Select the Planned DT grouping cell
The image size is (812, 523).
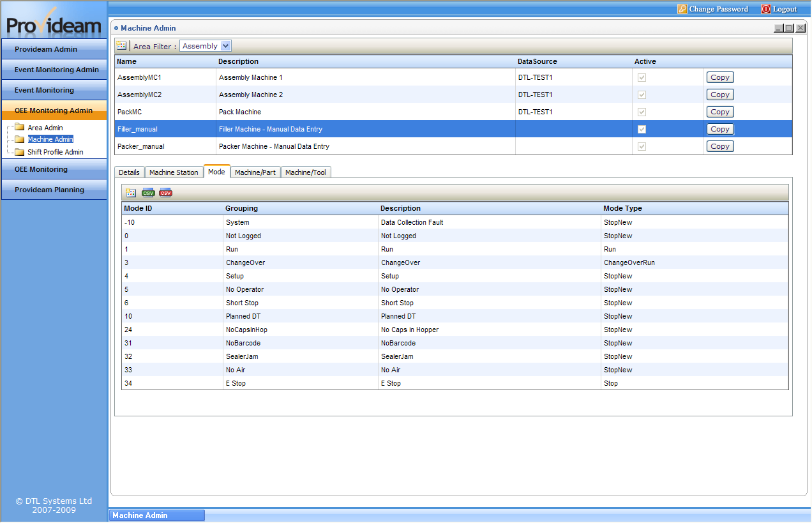click(x=243, y=316)
